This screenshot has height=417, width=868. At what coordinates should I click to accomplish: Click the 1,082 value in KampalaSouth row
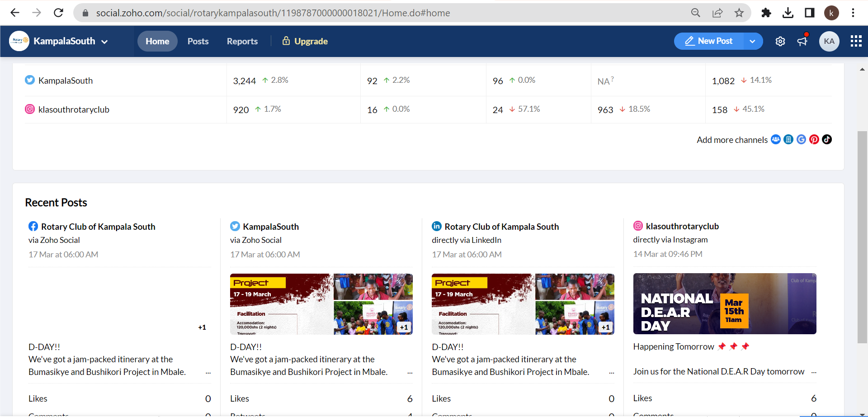pos(723,81)
